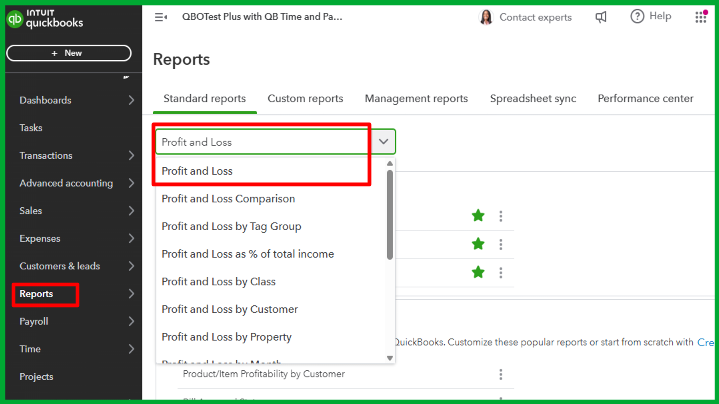Viewport: 719px width, 404px height.
Task: Expand the Expenses menu chevron
Action: click(x=131, y=238)
